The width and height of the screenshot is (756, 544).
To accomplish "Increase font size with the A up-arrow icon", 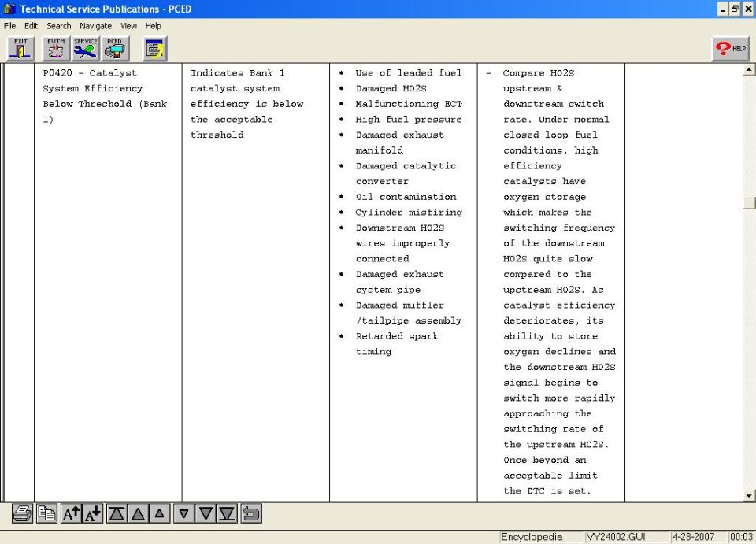I will click(72, 513).
